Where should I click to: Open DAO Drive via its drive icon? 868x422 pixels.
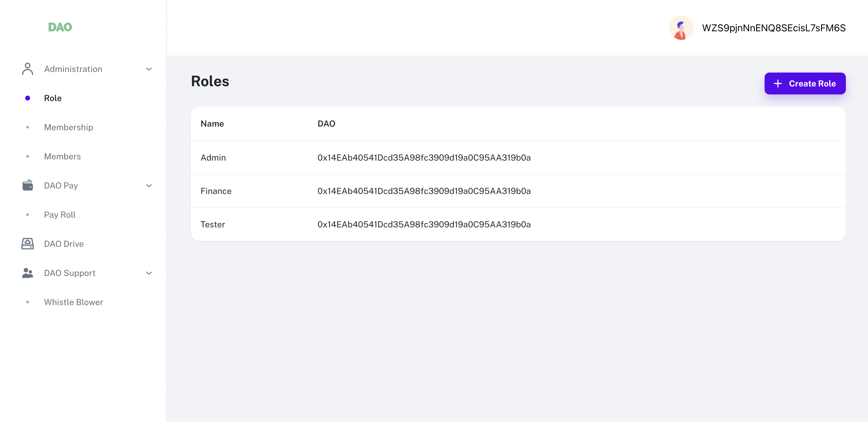point(27,243)
